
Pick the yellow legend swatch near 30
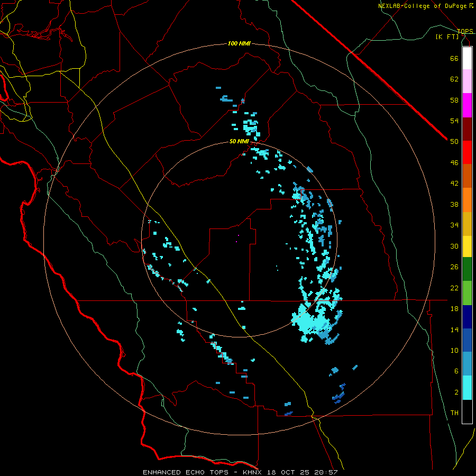(x=467, y=246)
